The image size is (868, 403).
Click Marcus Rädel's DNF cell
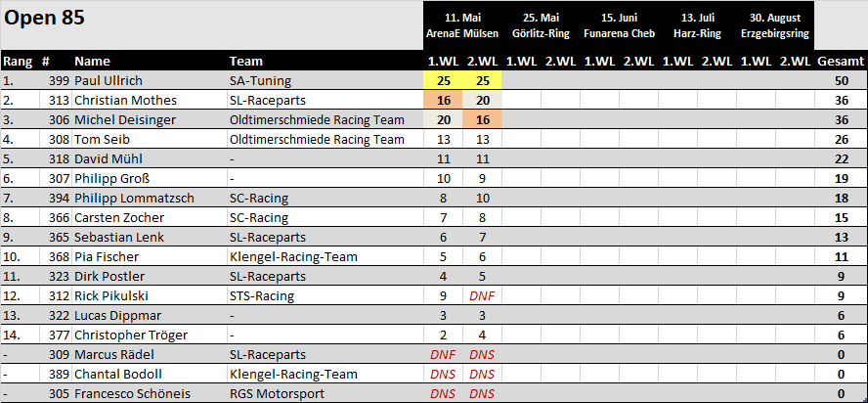[x=443, y=355]
